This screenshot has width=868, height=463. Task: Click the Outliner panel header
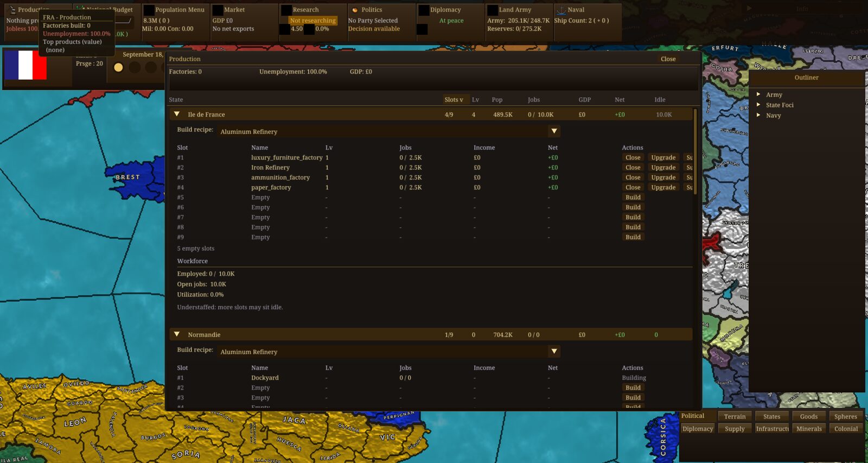806,78
